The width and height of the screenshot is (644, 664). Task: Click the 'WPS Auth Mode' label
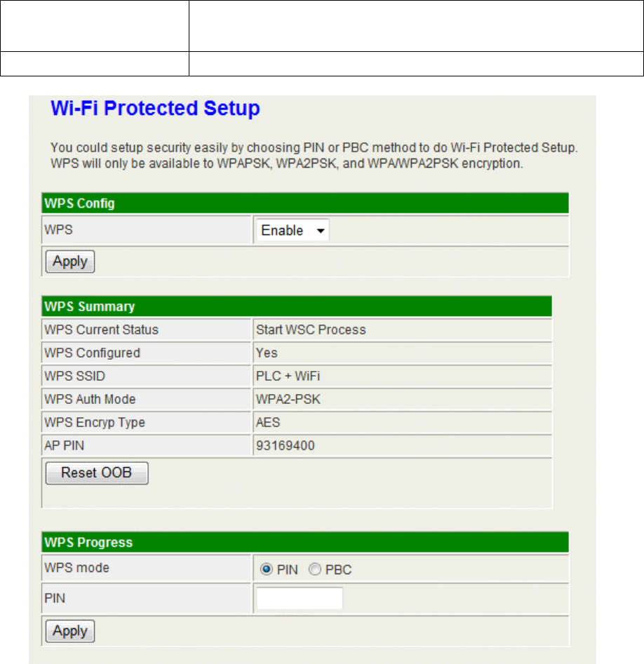pyautogui.click(x=90, y=400)
